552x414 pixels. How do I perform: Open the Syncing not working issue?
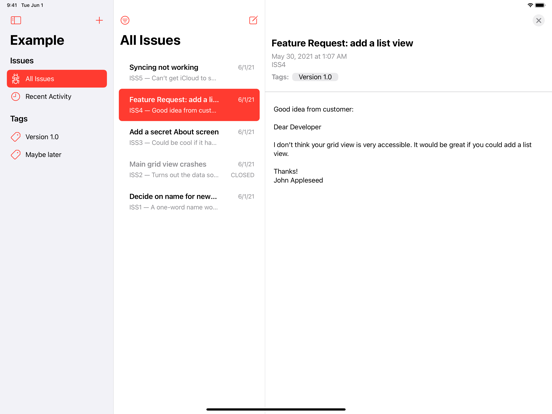tap(189, 73)
